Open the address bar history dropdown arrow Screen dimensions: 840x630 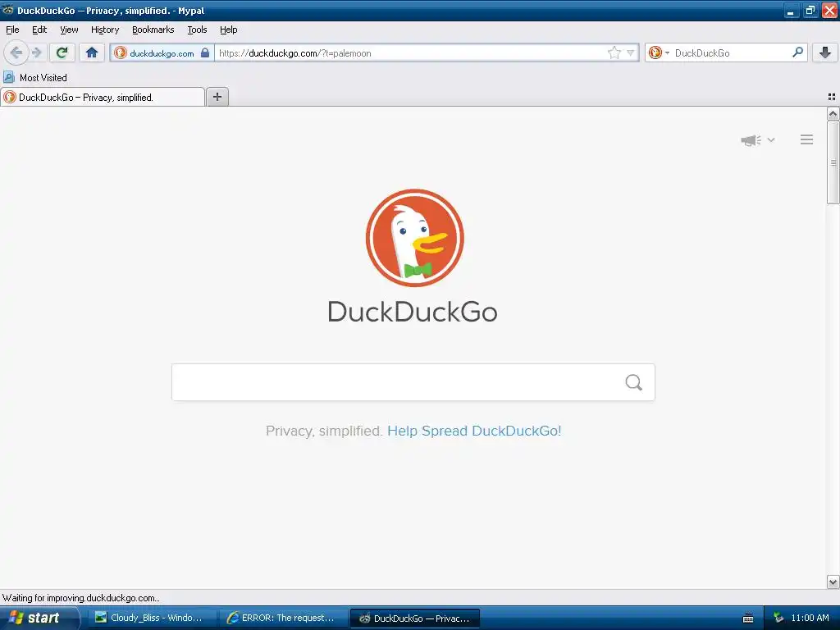click(631, 52)
